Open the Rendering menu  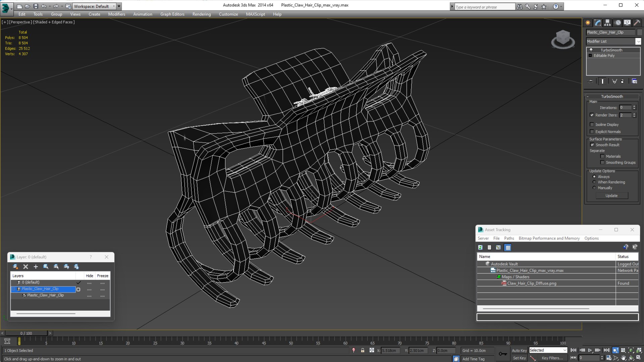pos(201,14)
